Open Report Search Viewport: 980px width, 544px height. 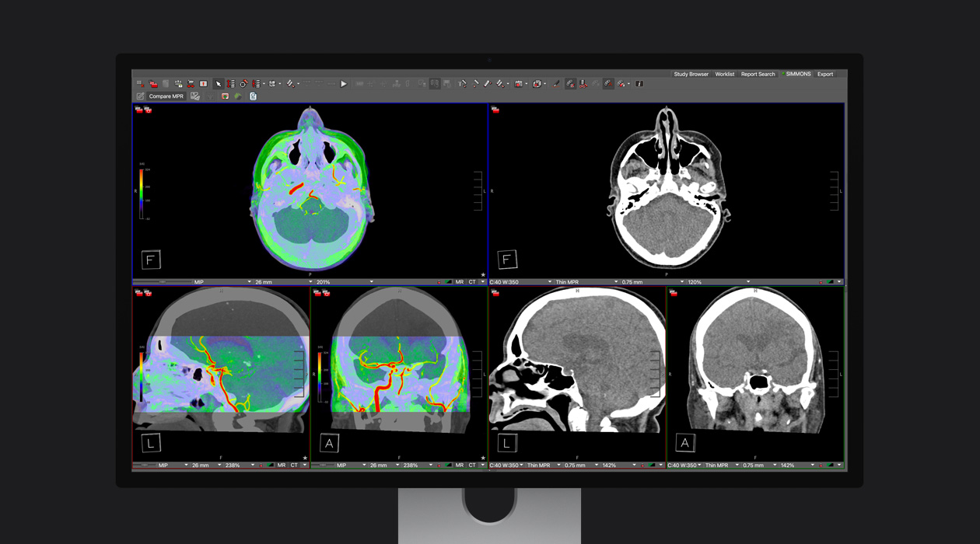(757, 74)
